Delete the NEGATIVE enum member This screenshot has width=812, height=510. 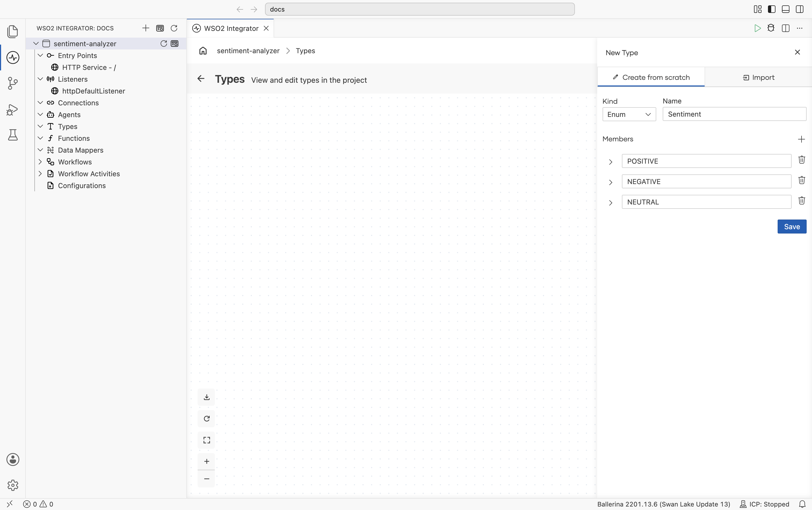tap(802, 180)
